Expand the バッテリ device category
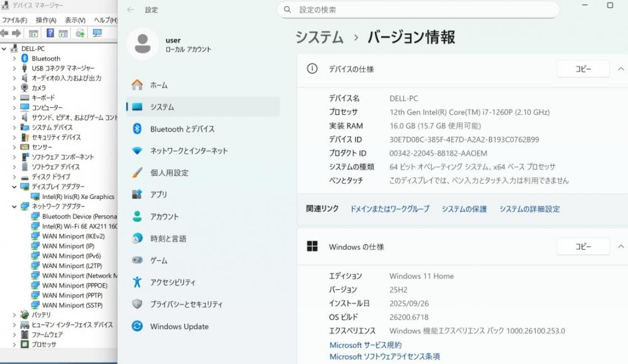 click(14, 315)
